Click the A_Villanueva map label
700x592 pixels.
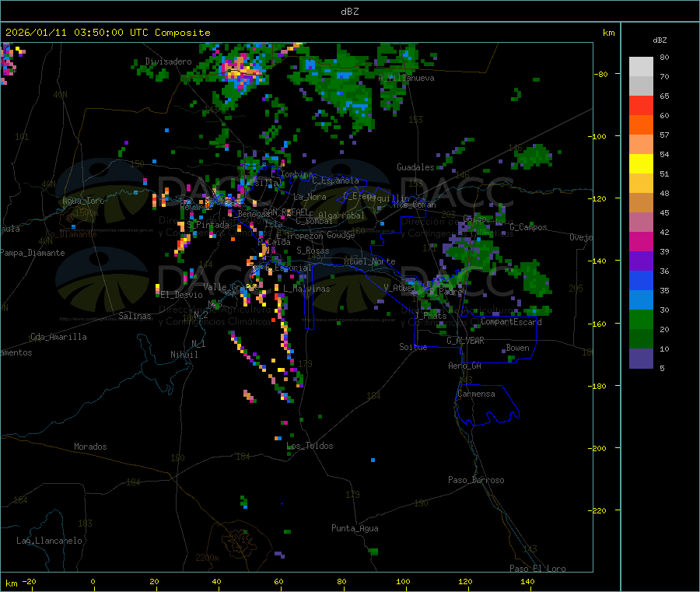point(406,78)
